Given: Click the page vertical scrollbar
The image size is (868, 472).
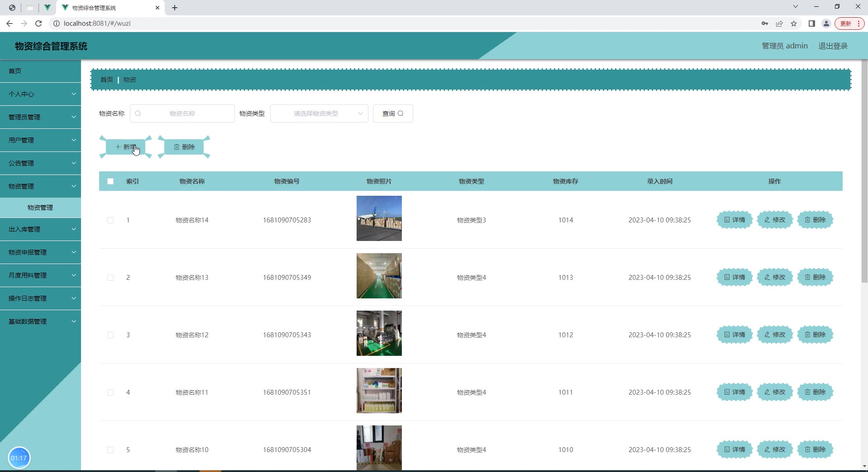Looking at the screenshot, I should pyautogui.click(x=864, y=172).
